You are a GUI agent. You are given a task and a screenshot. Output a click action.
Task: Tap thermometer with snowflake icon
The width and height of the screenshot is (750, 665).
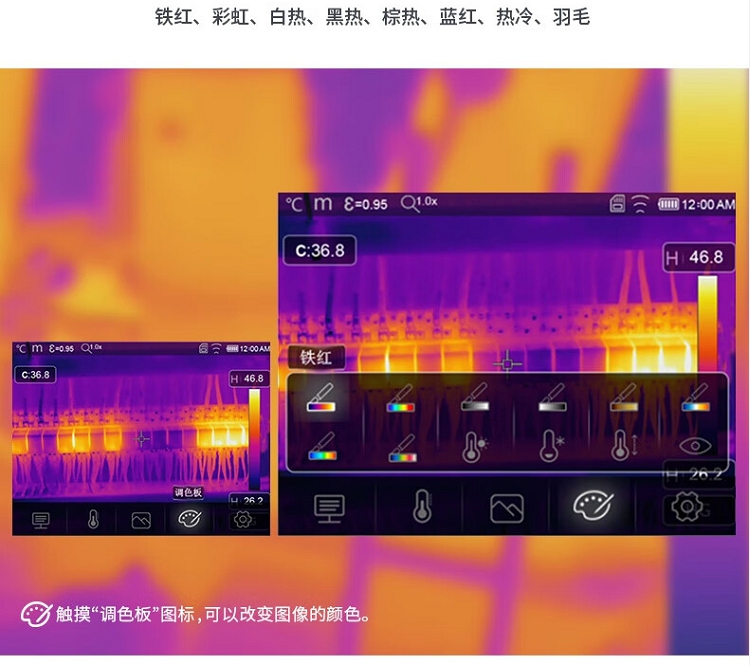[549, 447]
